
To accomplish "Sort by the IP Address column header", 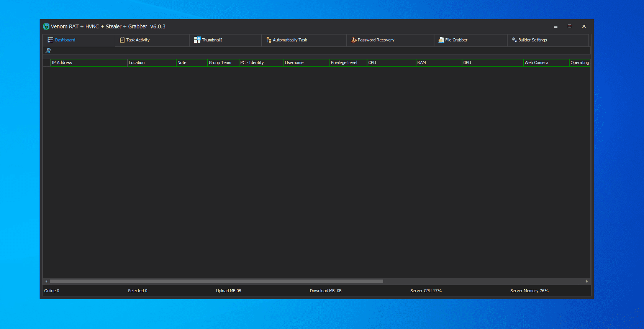I will click(89, 63).
